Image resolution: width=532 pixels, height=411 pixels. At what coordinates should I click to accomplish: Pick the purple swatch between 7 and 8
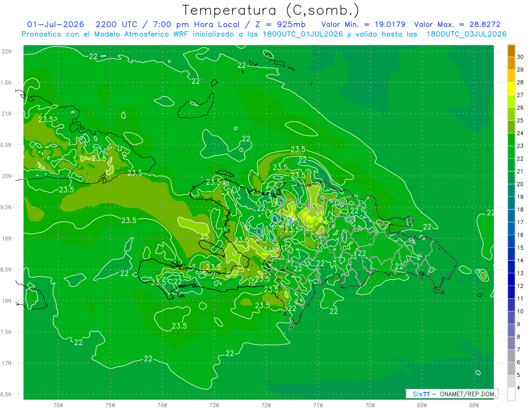[x=511, y=344]
